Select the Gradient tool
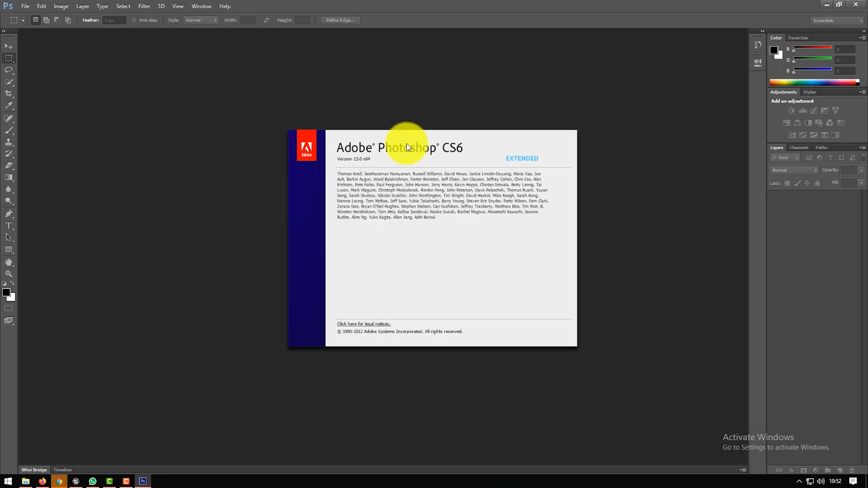The width and height of the screenshot is (868, 488). click(9, 177)
